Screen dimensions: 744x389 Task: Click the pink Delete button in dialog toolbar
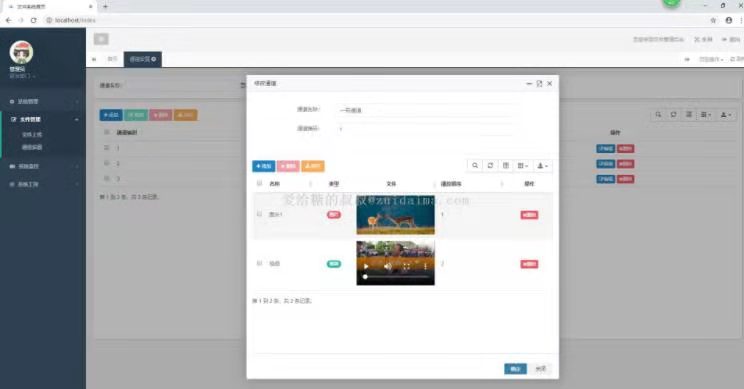point(288,166)
